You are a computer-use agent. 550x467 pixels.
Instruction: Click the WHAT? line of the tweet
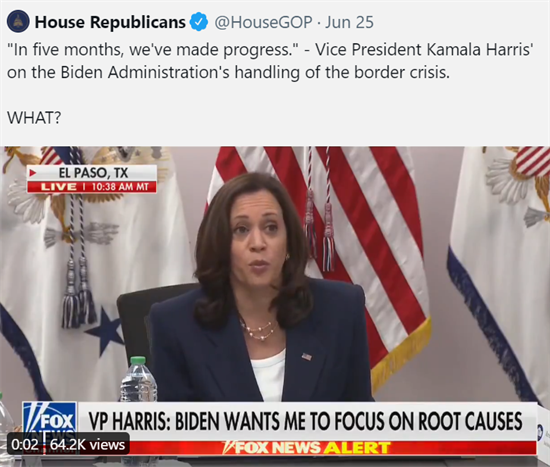34,117
